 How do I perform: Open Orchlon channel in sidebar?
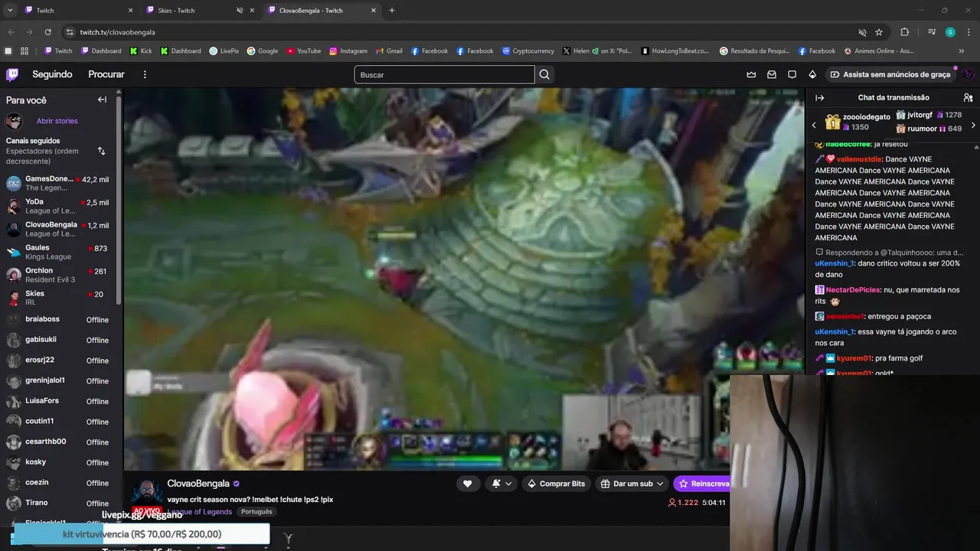pyautogui.click(x=57, y=275)
